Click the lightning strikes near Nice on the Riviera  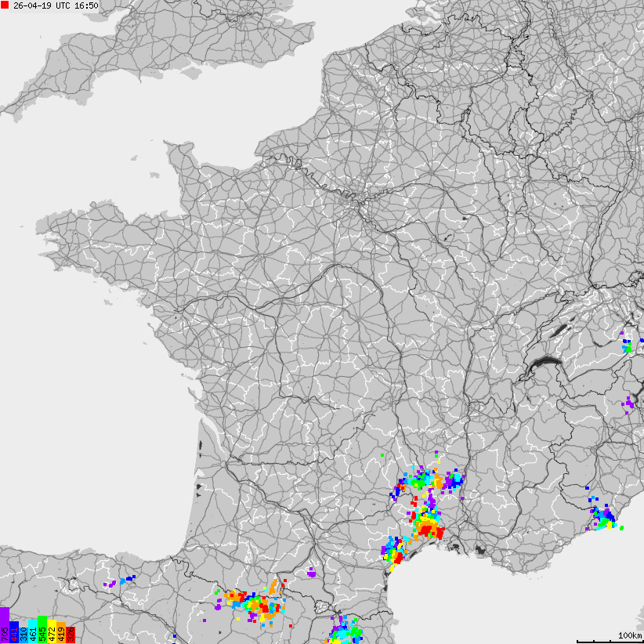(x=607, y=517)
